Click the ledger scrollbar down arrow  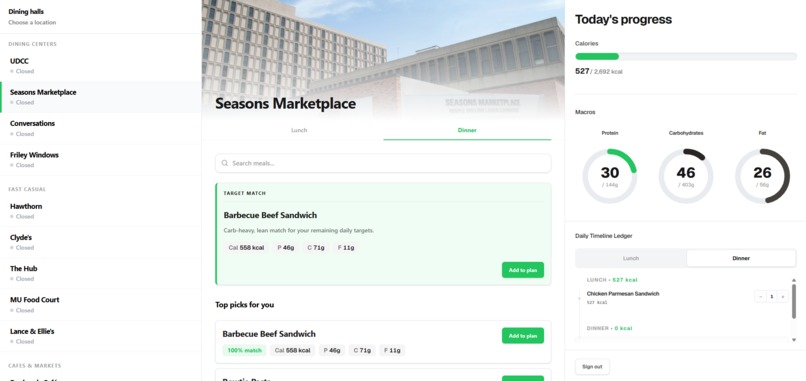click(794, 340)
